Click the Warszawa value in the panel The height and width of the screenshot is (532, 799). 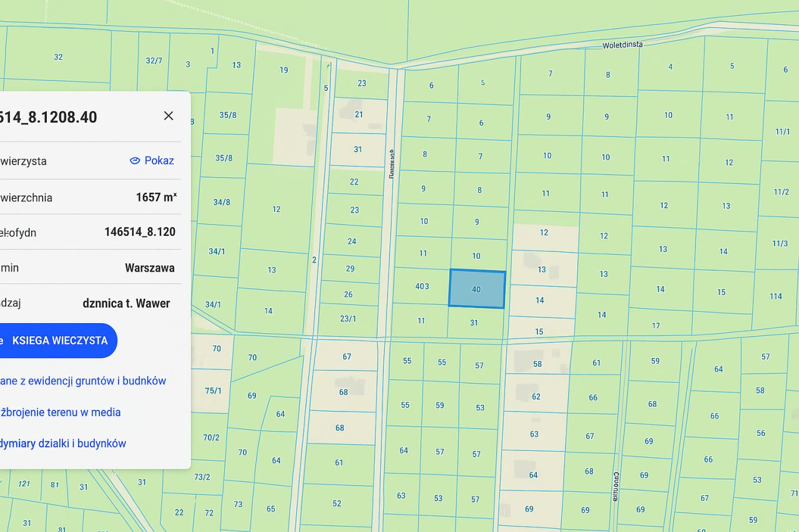coord(150,268)
